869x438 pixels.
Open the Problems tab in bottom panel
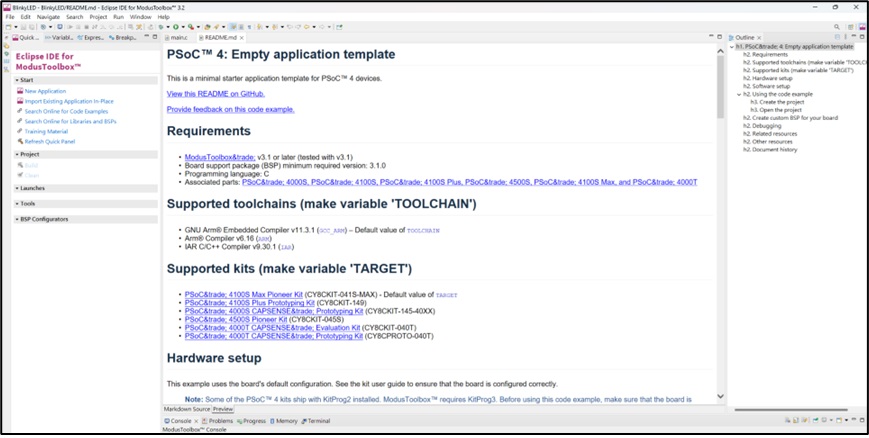[218, 421]
